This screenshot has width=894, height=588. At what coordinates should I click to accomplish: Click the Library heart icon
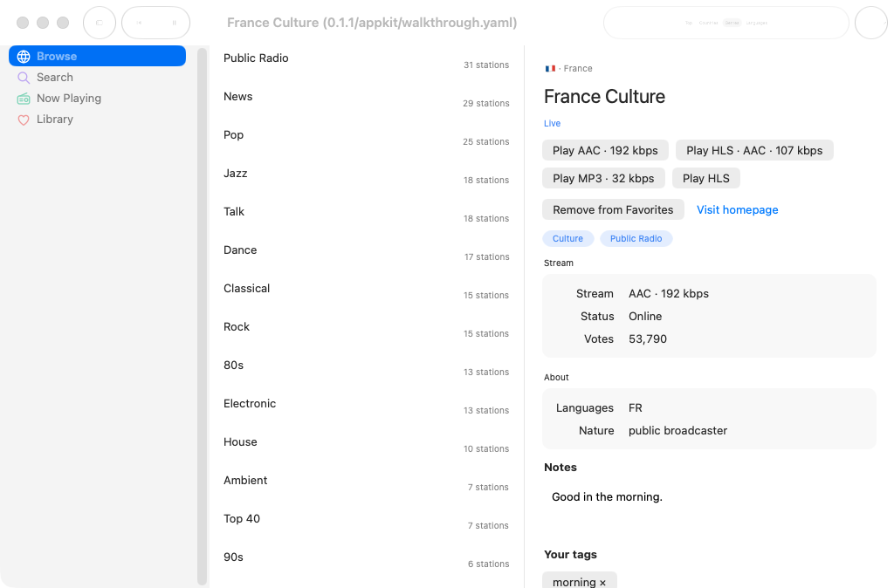point(24,120)
